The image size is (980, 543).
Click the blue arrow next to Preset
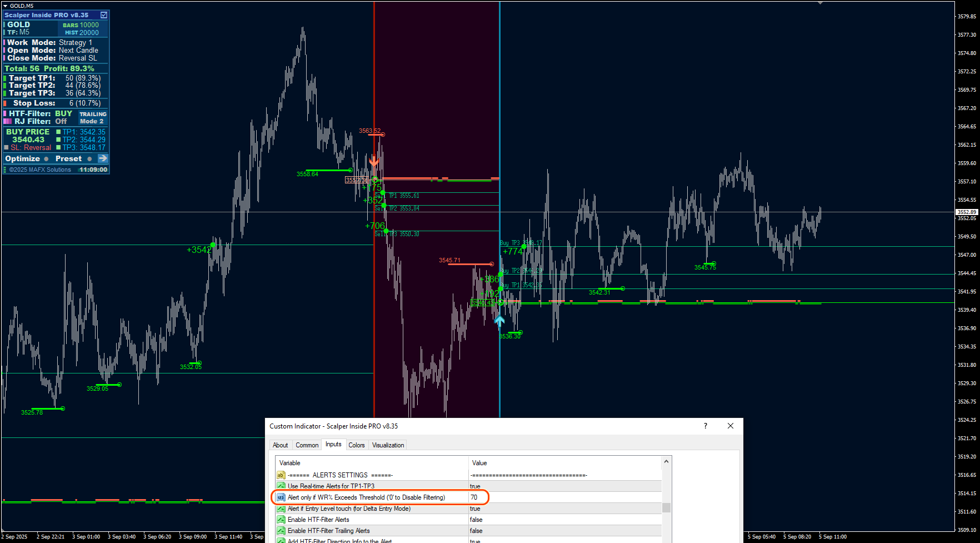[103, 158]
